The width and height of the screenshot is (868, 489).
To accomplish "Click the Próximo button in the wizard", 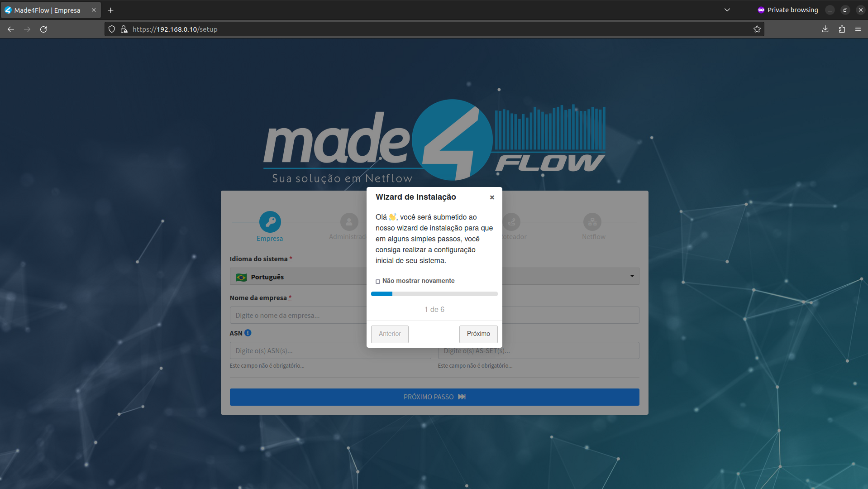I will pos(478,334).
